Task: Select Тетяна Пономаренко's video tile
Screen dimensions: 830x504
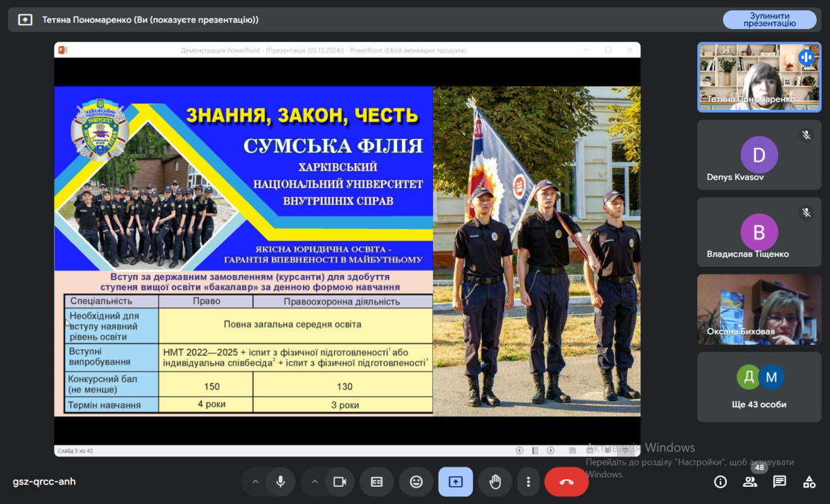Action: (x=759, y=77)
